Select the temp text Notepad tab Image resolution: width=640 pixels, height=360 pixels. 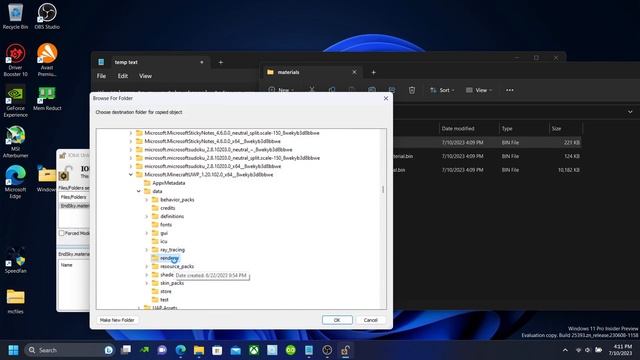tap(151, 62)
